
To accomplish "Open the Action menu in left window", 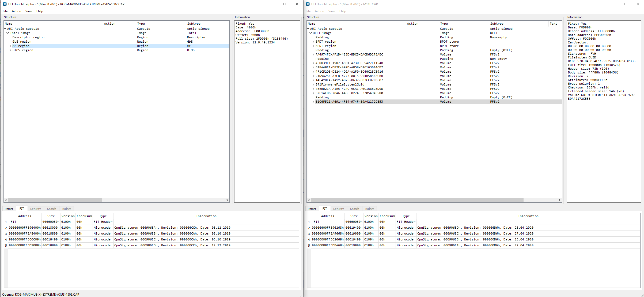I will 16,11.
